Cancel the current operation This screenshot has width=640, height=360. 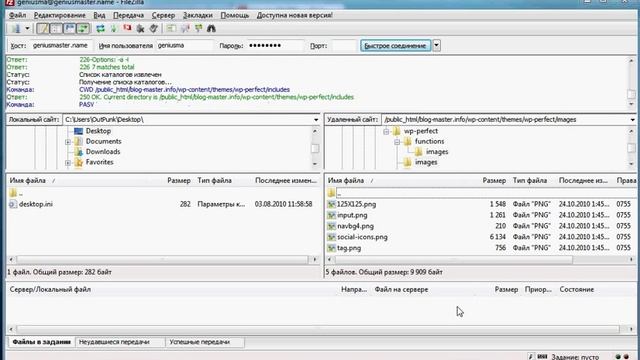127,29
